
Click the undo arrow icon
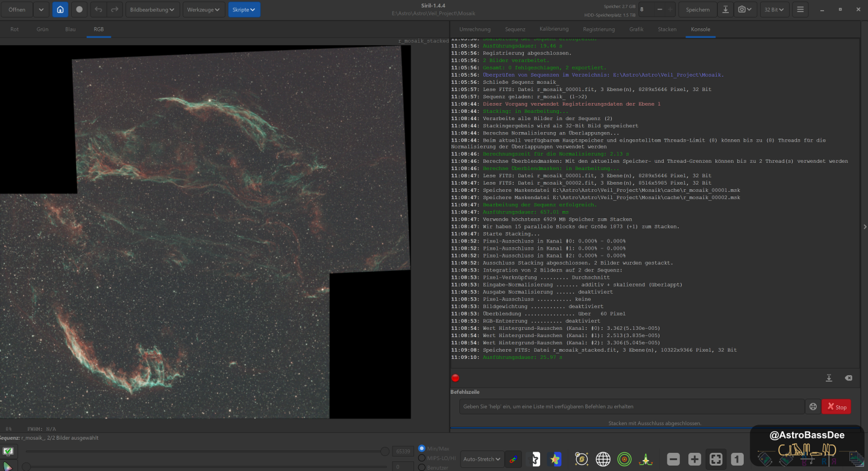click(98, 10)
